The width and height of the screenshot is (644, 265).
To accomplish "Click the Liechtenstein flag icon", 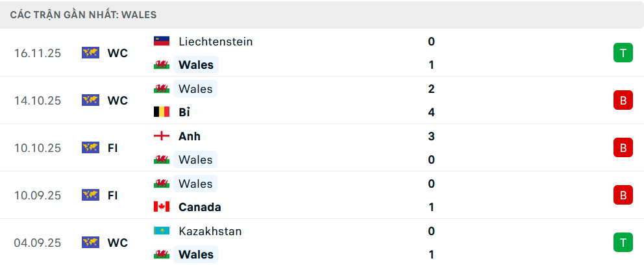I will (x=161, y=42).
